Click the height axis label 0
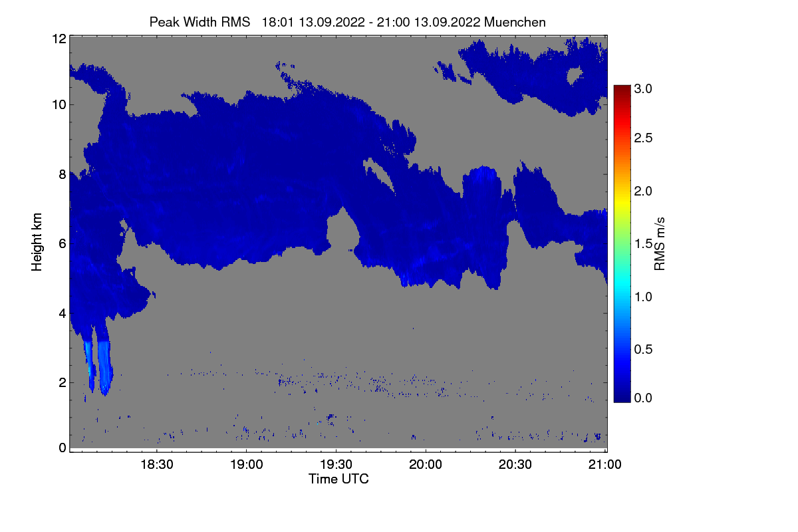Screen dimensions: 798x532 tap(63, 448)
